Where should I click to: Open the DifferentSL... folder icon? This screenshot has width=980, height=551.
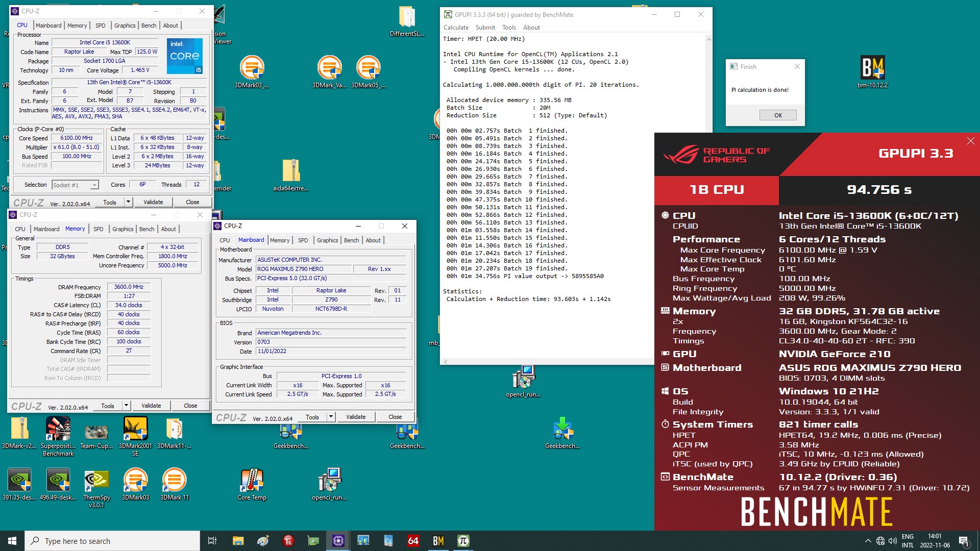(x=407, y=21)
